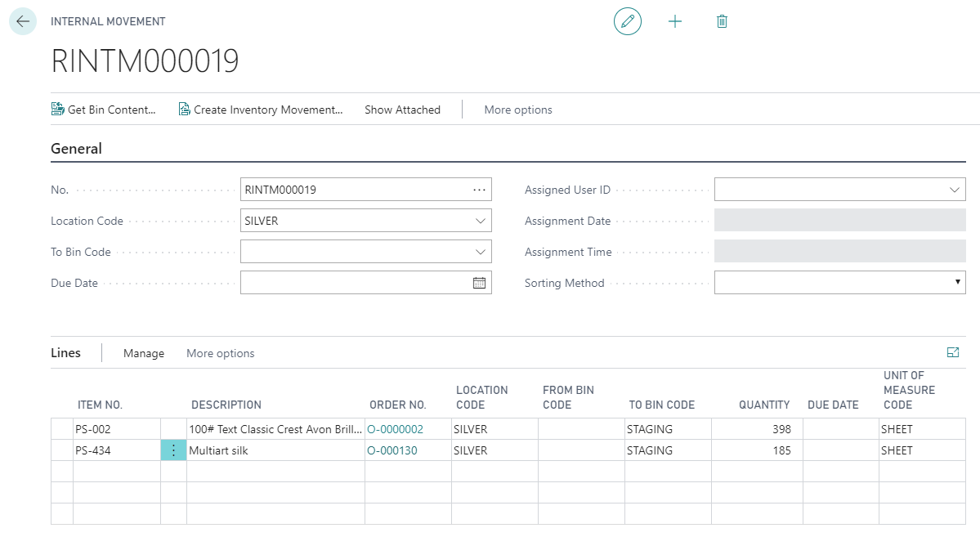Click Get Bin Content action

pyautogui.click(x=104, y=110)
